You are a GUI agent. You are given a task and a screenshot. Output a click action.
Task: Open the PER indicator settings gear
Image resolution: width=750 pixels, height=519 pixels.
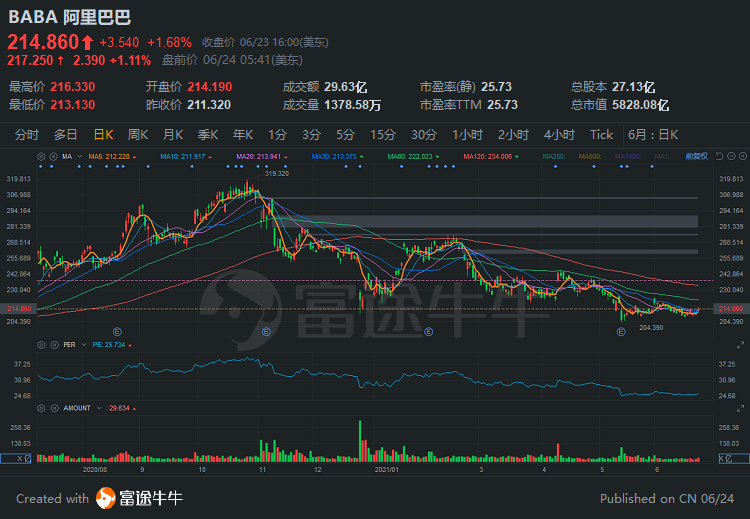point(41,344)
